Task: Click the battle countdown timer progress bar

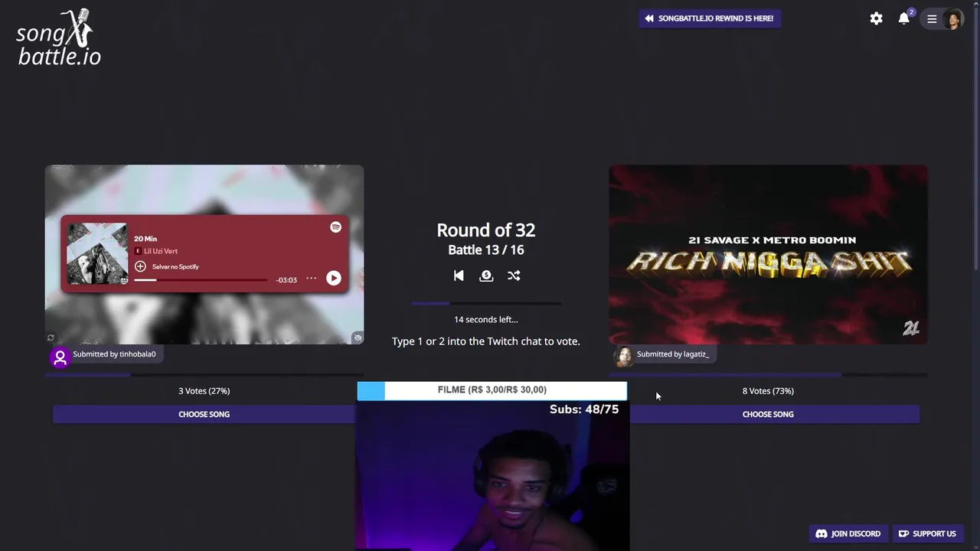Action: (x=486, y=304)
